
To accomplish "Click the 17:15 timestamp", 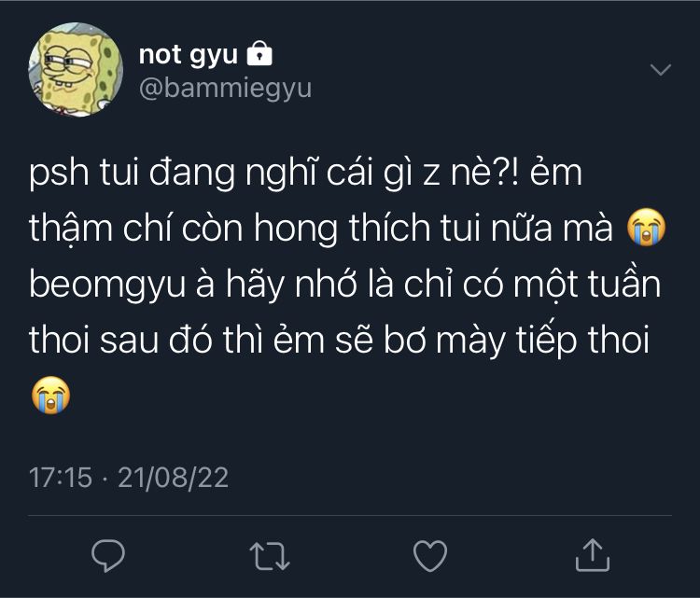I will pyautogui.click(x=61, y=477).
